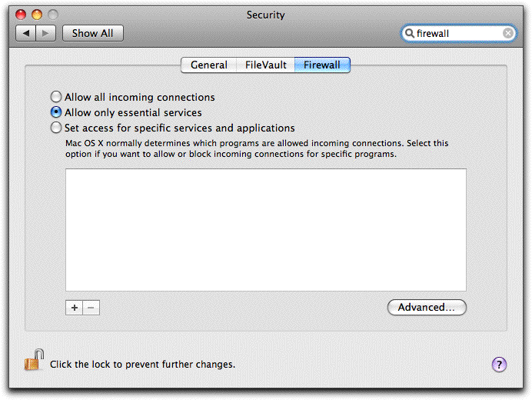
Task: Select Allow only essential services
Action: [x=56, y=113]
